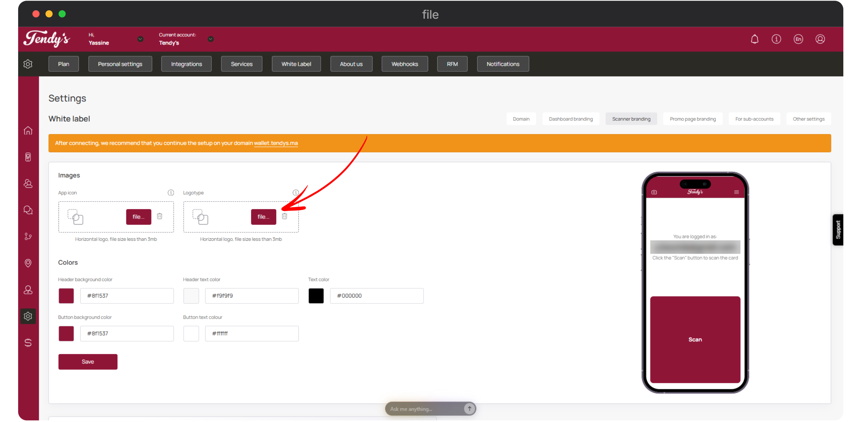Click the language En icon

(798, 39)
